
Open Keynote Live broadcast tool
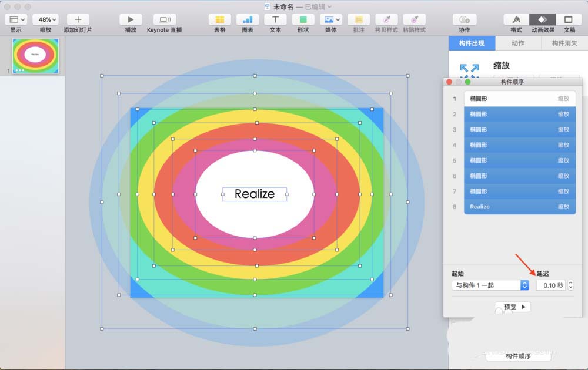[164, 20]
